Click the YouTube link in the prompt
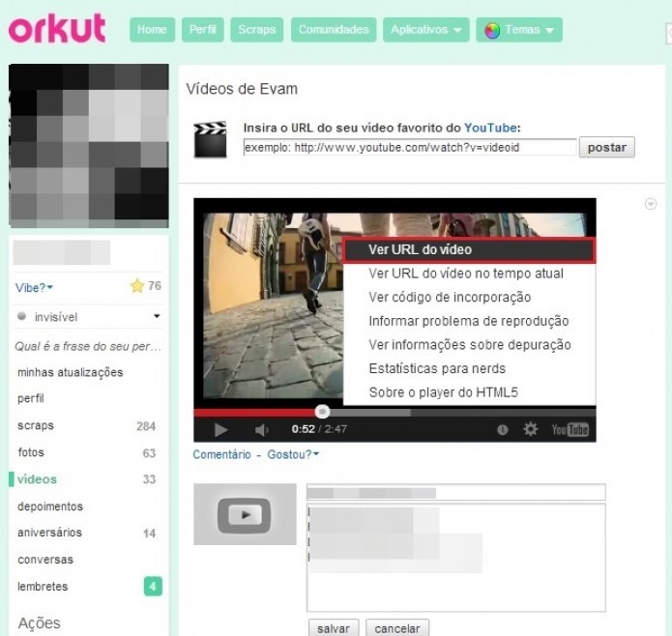 click(x=490, y=128)
